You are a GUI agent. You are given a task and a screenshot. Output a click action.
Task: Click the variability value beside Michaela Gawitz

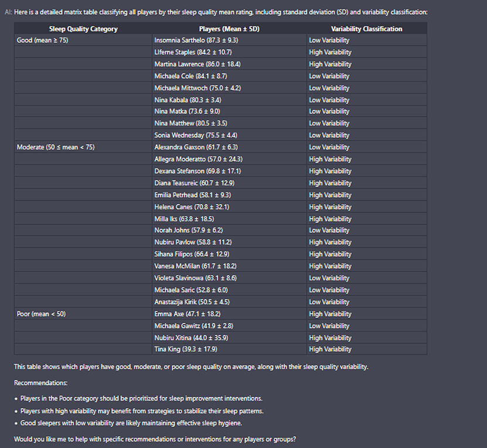coord(329,325)
